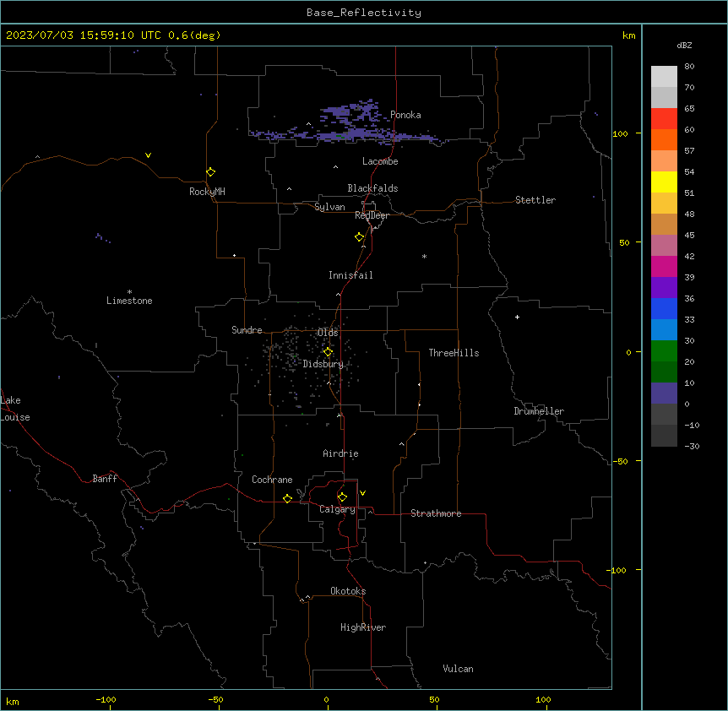Click the Ponoka label
728x711 pixels.
pos(405,115)
